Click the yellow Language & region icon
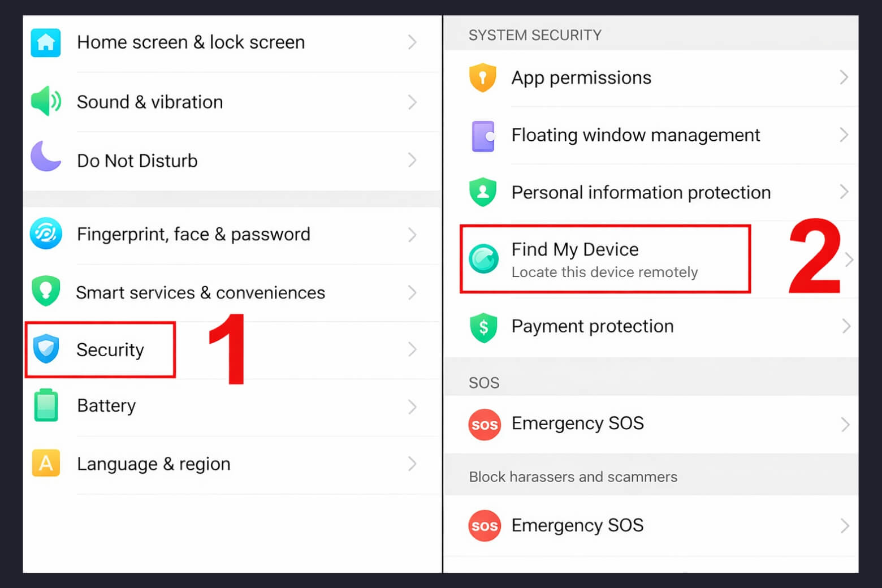This screenshot has height=588, width=882. click(46, 463)
